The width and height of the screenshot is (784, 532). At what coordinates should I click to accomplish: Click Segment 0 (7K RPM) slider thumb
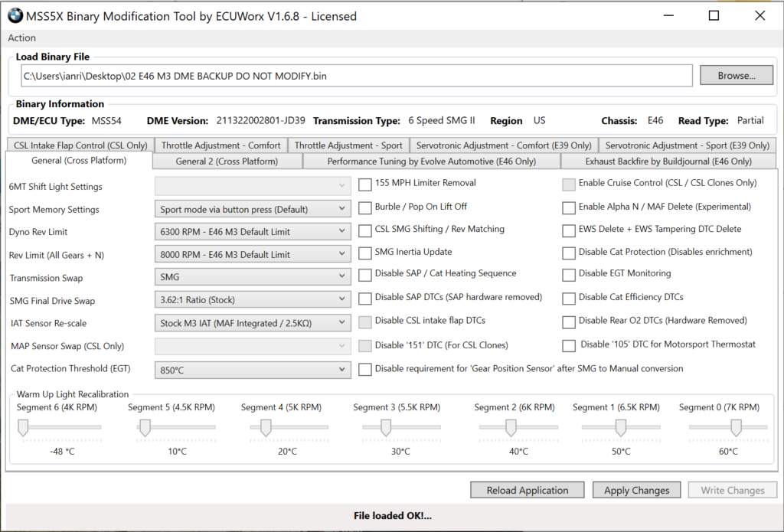click(736, 427)
